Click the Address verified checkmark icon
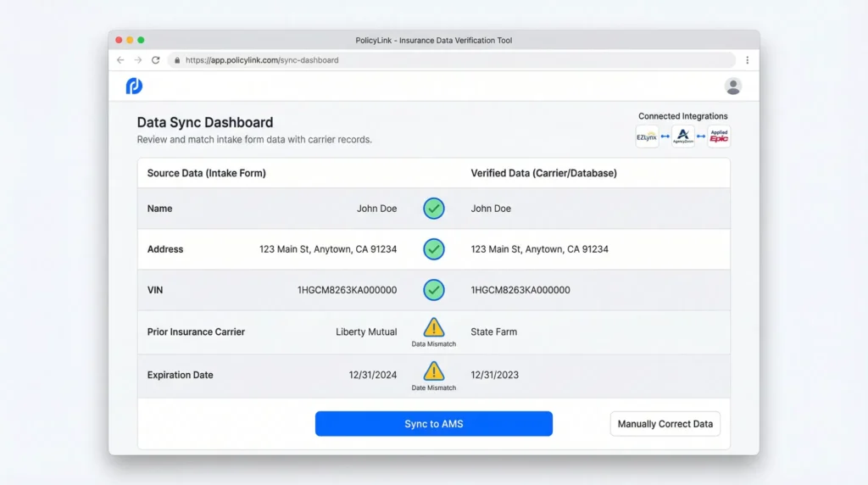The height and width of the screenshot is (485, 868). pyautogui.click(x=434, y=249)
